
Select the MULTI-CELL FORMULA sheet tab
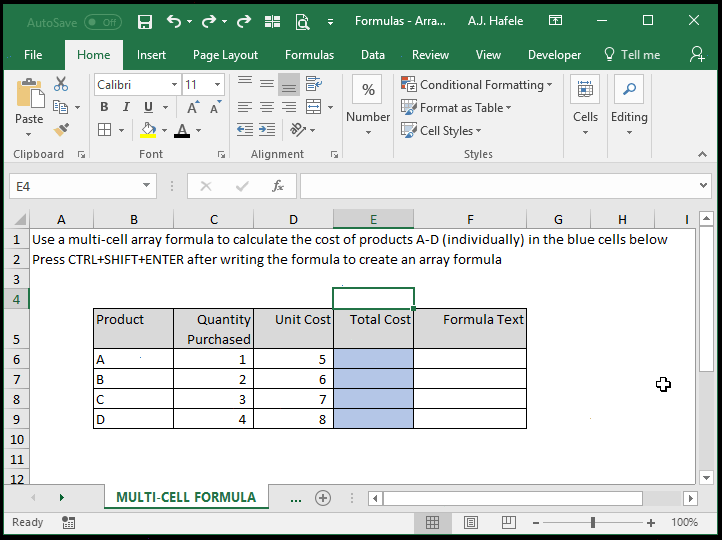(x=186, y=497)
